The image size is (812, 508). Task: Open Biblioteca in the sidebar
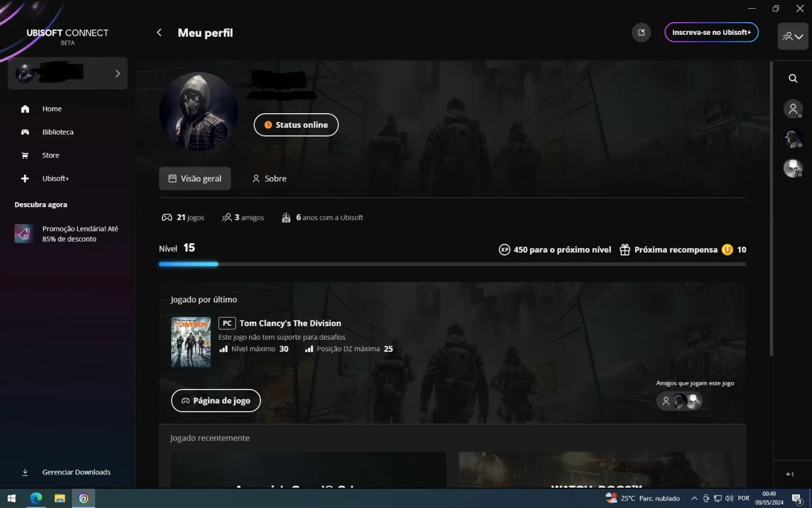[x=57, y=132]
